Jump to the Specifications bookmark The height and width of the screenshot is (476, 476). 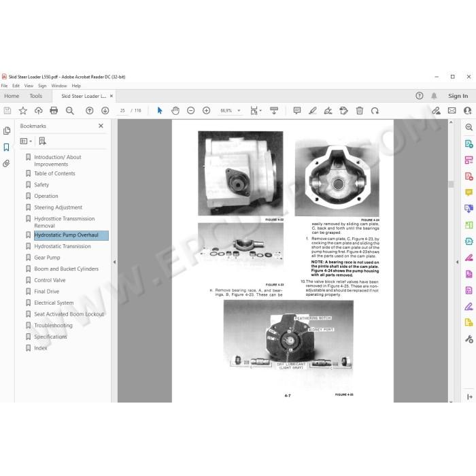50,337
